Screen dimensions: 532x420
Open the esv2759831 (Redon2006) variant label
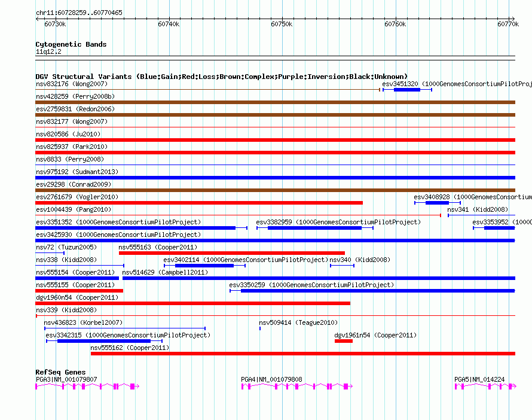click(x=75, y=109)
